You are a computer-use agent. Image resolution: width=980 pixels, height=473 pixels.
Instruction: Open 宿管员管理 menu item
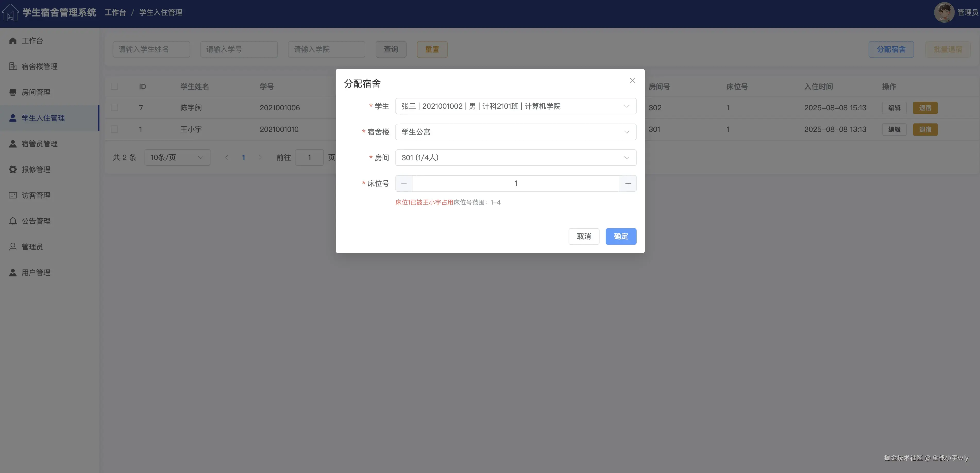40,144
